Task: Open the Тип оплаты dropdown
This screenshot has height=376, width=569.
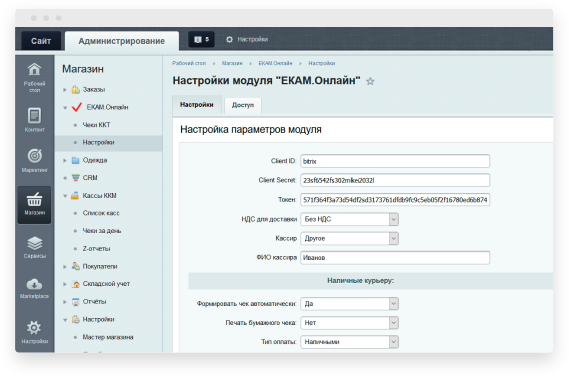Action: (x=349, y=342)
